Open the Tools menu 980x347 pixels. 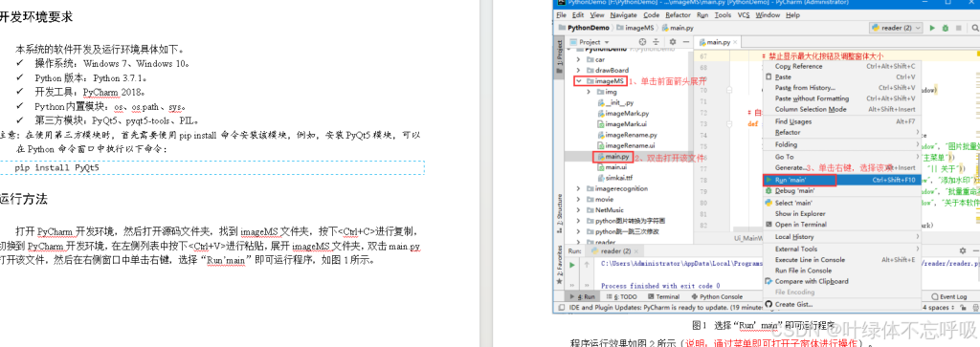tap(723, 15)
